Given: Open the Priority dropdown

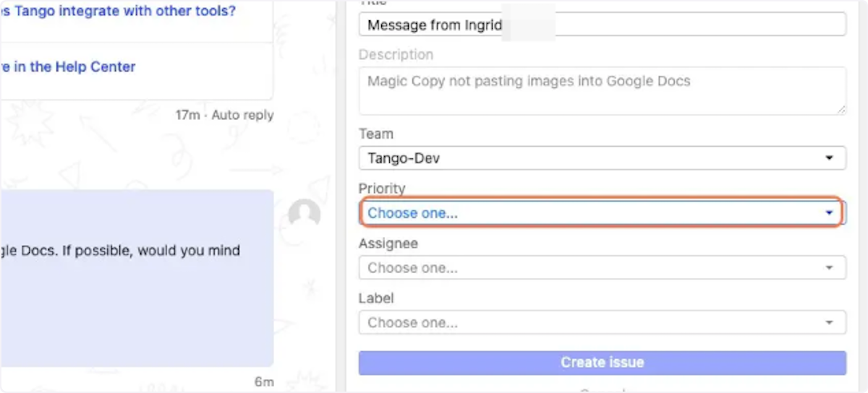Looking at the screenshot, I should pos(602,213).
